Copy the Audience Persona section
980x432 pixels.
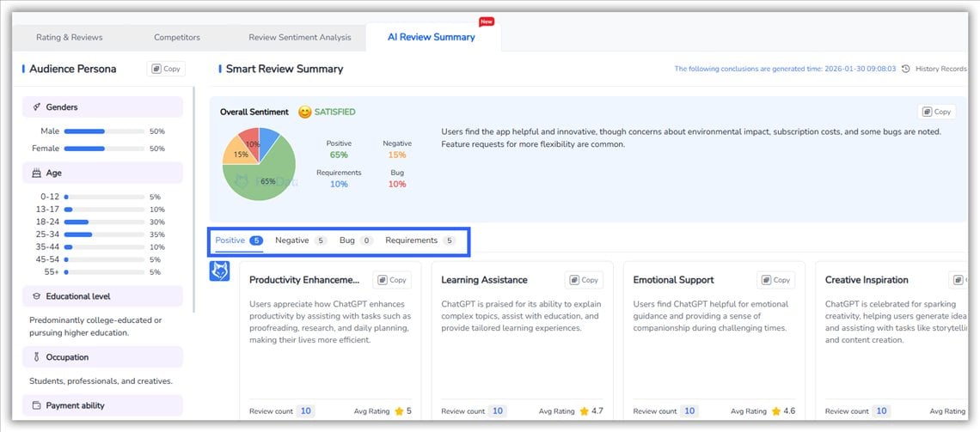tap(166, 69)
